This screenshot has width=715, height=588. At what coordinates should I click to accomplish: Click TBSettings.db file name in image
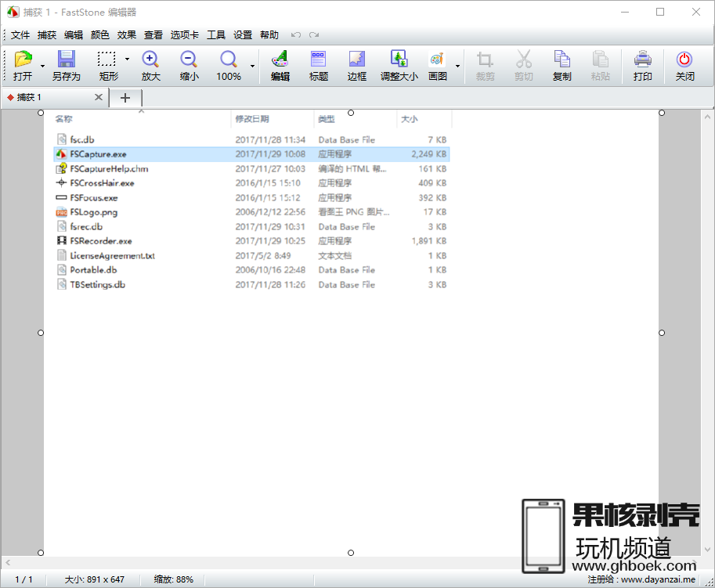pos(98,284)
